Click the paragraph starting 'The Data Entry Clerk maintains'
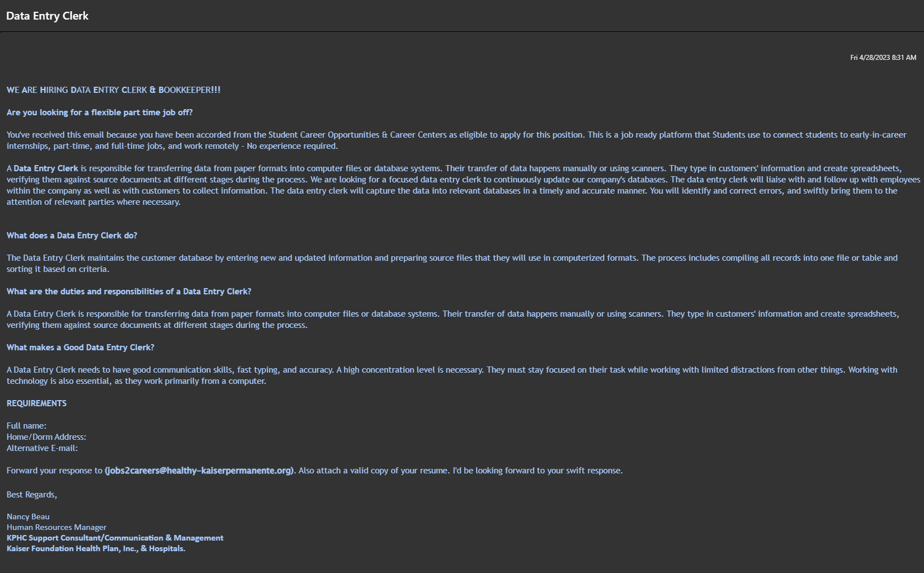 (x=452, y=264)
